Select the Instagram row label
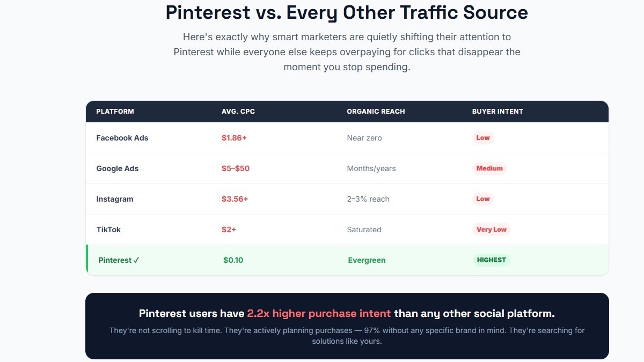This screenshot has width=644, height=362. click(x=115, y=199)
